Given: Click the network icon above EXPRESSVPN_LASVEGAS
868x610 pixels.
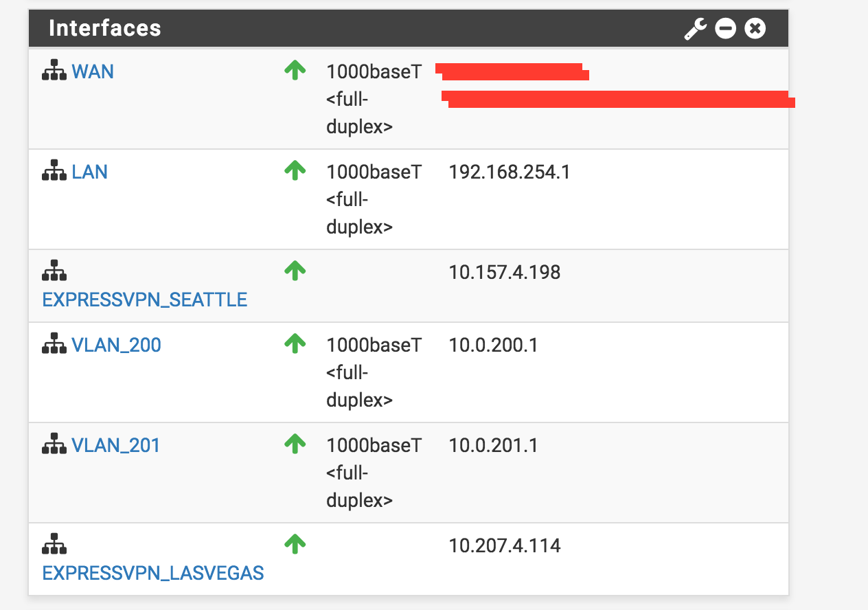Looking at the screenshot, I should [x=54, y=545].
